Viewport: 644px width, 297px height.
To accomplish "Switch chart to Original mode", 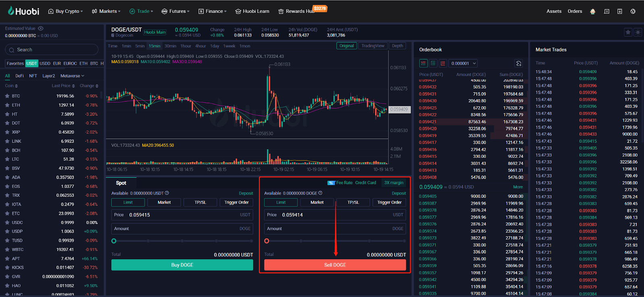I will (x=347, y=46).
